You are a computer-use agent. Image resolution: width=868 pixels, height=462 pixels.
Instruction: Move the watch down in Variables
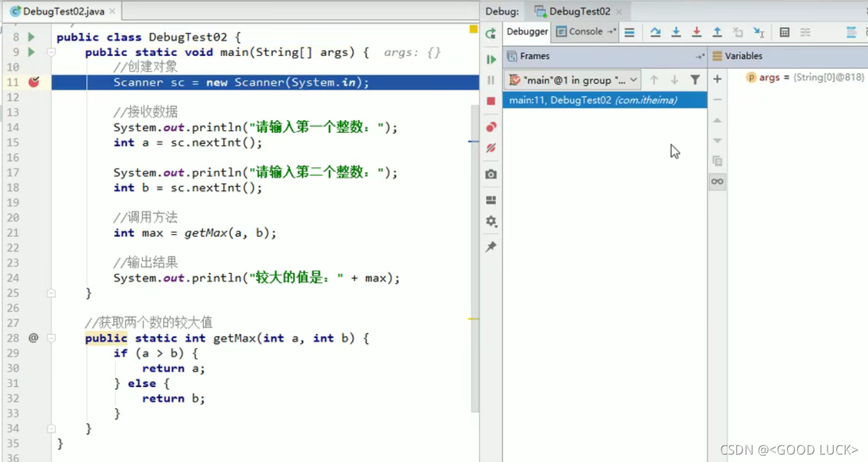pos(717,140)
